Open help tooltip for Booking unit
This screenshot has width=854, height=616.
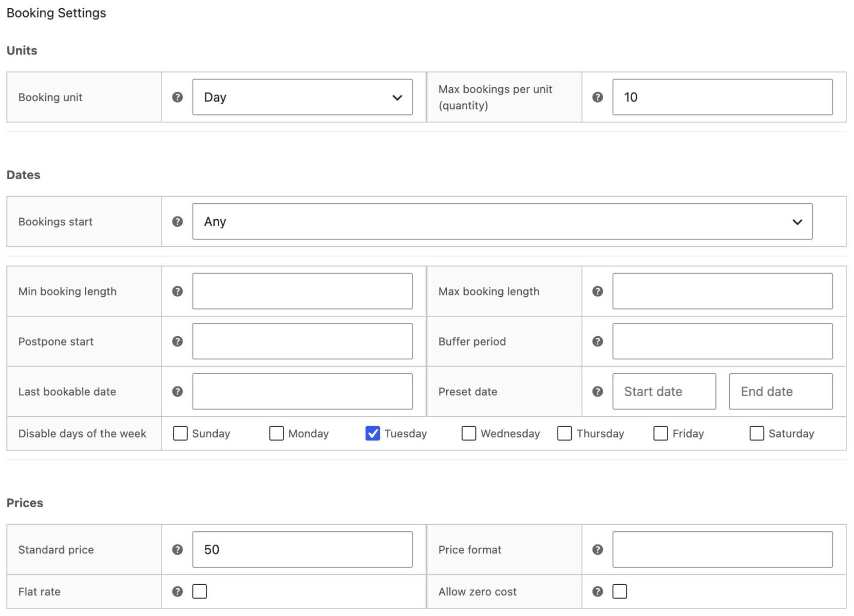click(177, 97)
